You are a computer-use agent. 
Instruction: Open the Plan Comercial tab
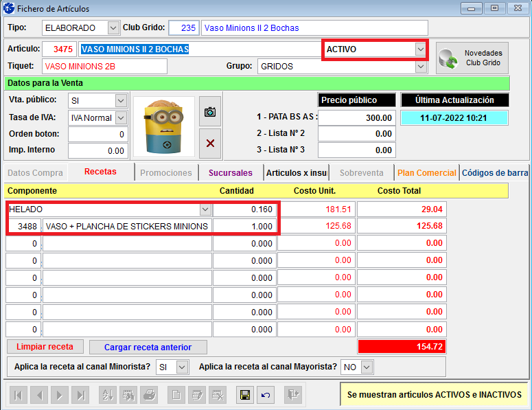pos(426,173)
